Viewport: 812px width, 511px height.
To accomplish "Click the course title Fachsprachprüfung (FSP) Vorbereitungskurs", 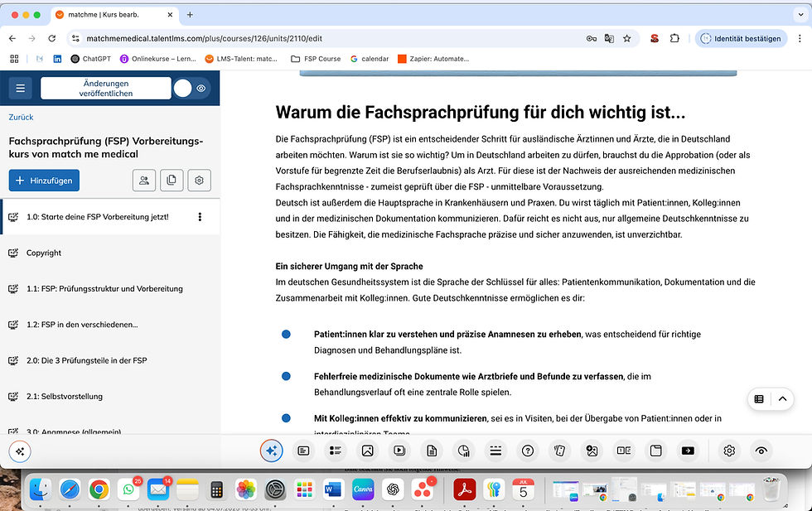I will click(106, 147).
